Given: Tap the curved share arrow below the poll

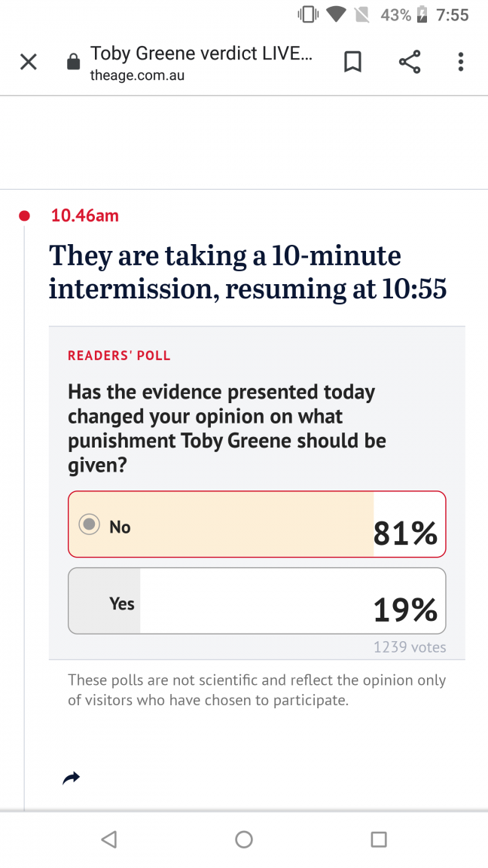Looking at the screenshot, I should coord(72,778).
